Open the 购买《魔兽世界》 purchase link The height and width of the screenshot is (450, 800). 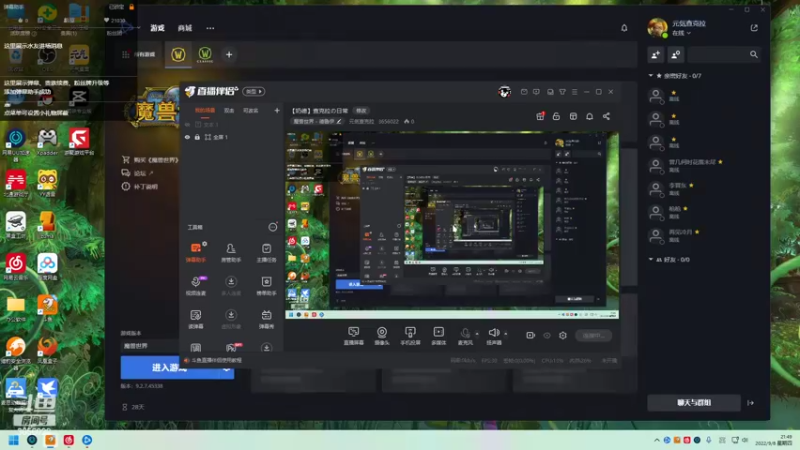pos(151,160)
